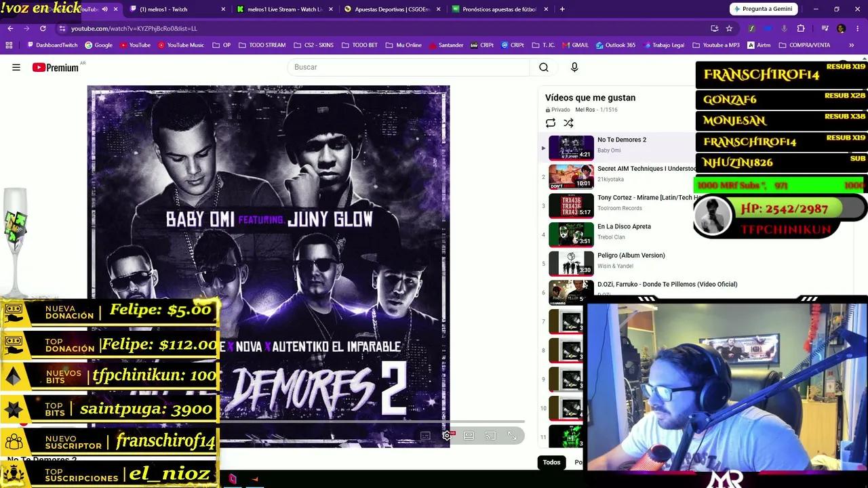The height and width of the screenshot is (488, 868).
Task: Switch to Pronósticos apuestas de fútbol tab
Action: 499,9
